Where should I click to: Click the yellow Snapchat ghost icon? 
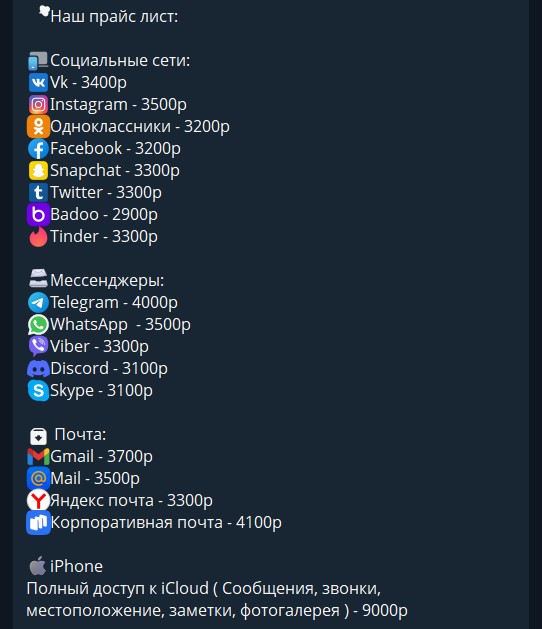pos(38,171)
